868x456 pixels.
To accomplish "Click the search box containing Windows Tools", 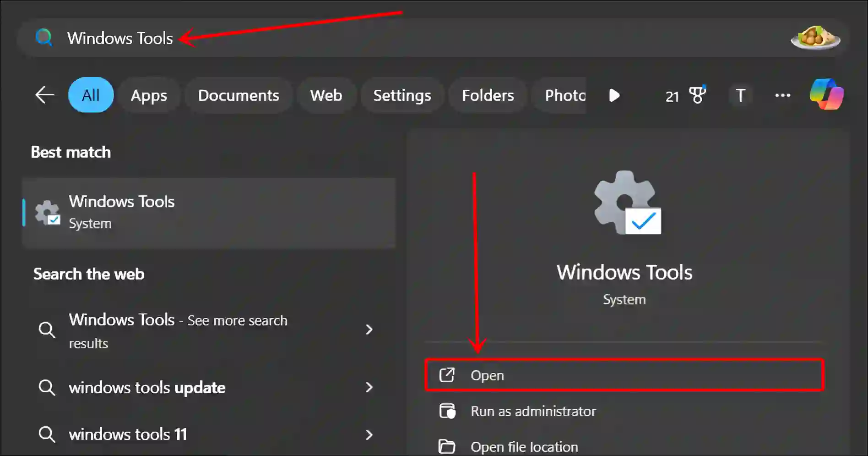I will tap(433, 38).
